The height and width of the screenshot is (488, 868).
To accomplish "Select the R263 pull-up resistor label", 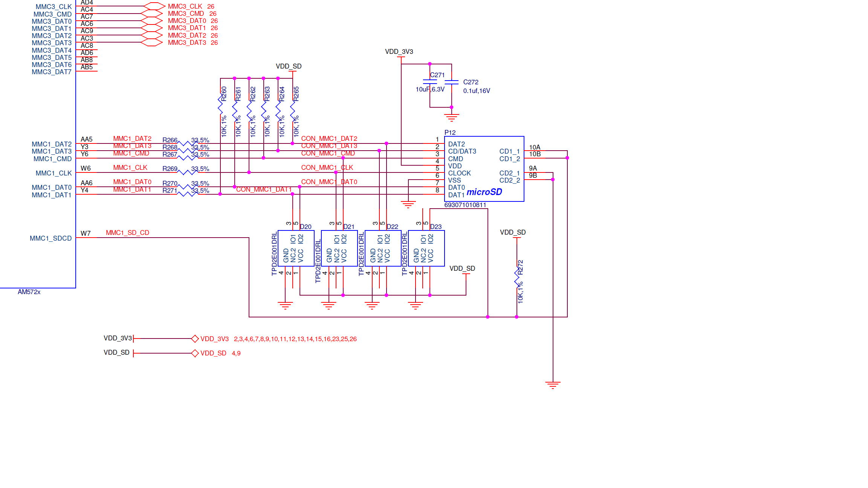I will (267, 94).
